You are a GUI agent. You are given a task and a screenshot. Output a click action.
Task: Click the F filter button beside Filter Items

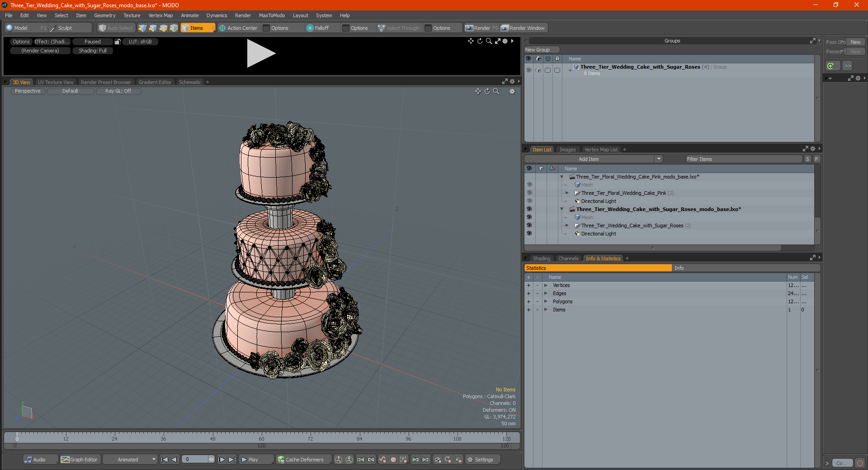[816, 159]
